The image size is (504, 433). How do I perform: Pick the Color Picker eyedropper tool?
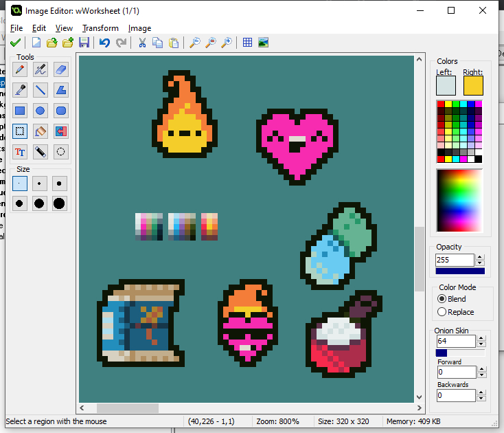pyautogui.click(x=21, y=89)
